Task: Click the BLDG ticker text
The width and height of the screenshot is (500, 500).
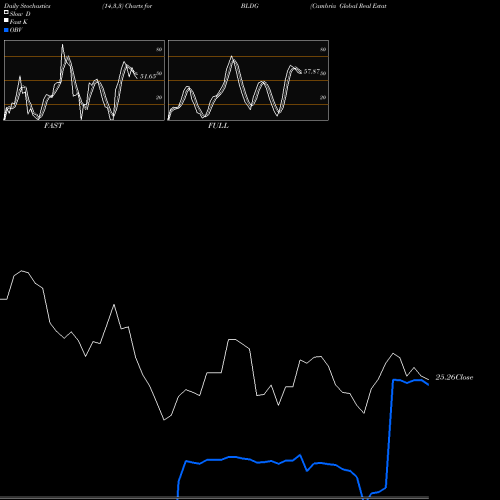Action: pyautogui.click(x=250, y=6)
